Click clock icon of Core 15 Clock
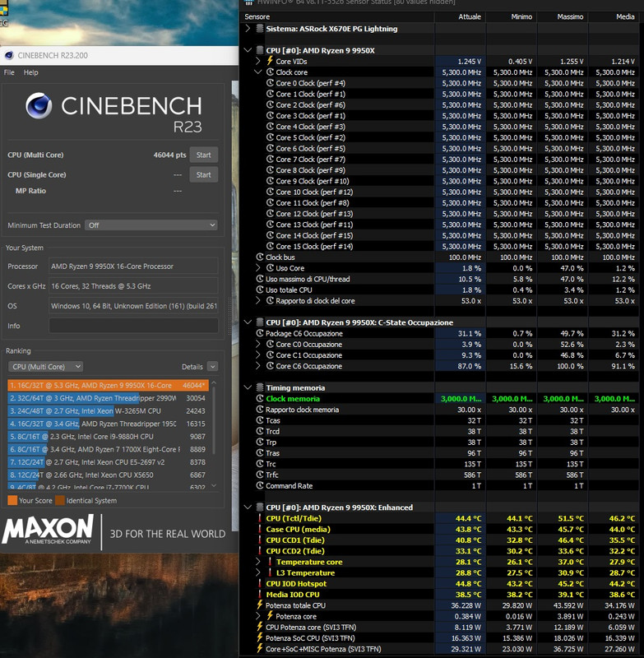The height and width of the screenshot is (658, 644). pos(270,246)
